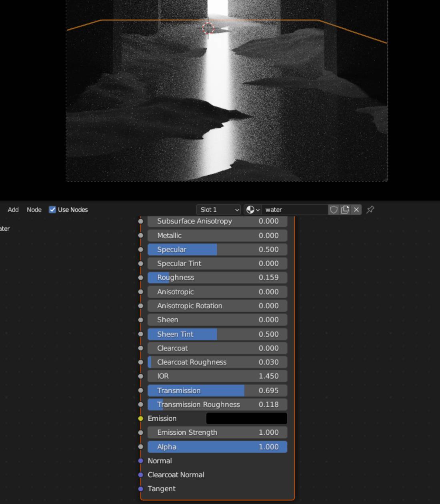Click the Metallic input socket
Viewport: 440px width, 504px height.
(141, 236)
